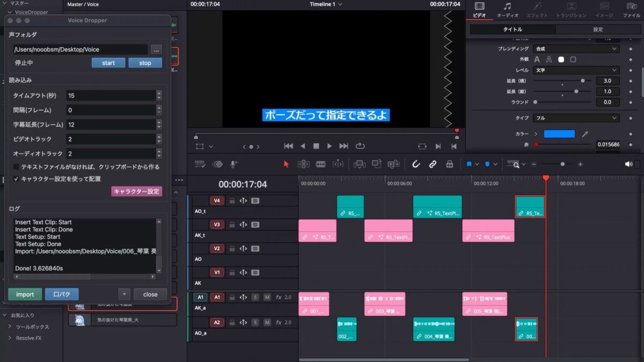This screenshot has height=362, width=644.
Task: Switch to the 設定 tab
Action: point(597,29)
